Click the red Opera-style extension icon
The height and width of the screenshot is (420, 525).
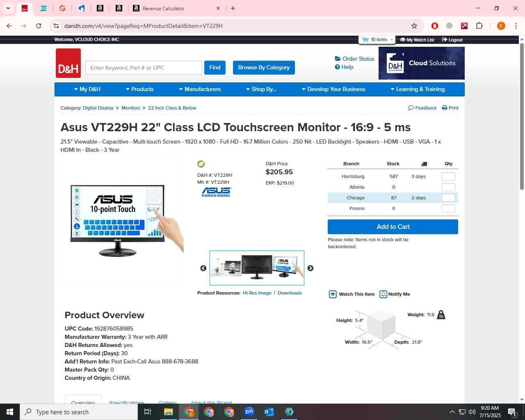tap(435, 26)
